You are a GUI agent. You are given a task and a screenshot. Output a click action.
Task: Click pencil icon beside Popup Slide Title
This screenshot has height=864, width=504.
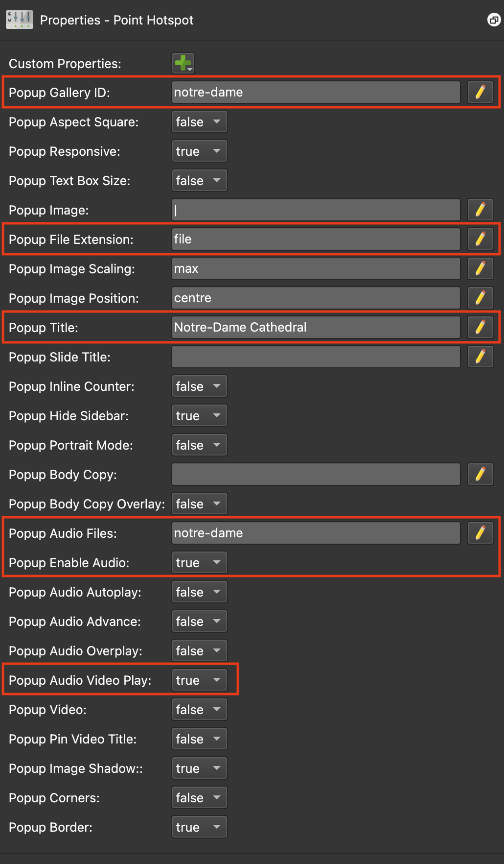[x=480, y=357]
